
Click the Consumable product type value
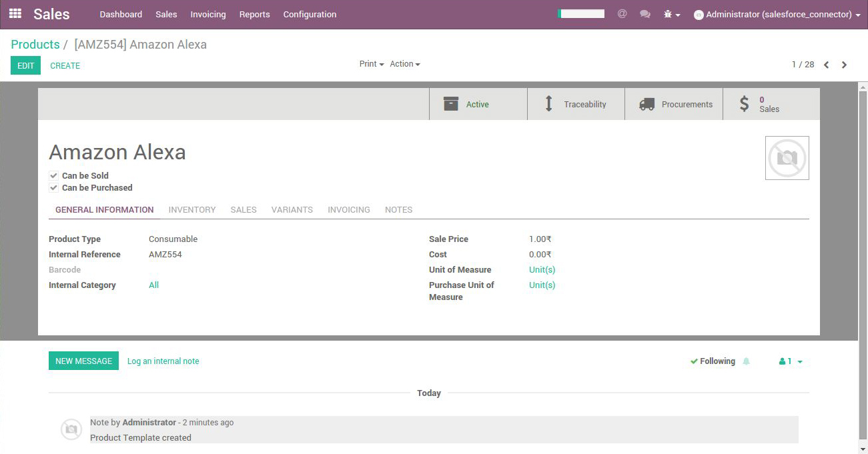coord(173,239)
